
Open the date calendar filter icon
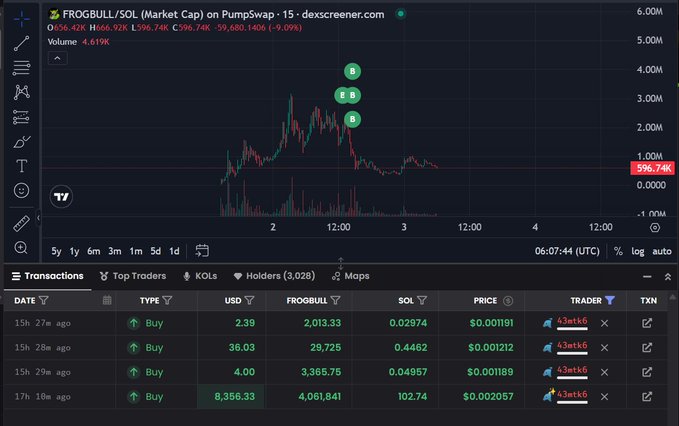[x=107, y=300]
